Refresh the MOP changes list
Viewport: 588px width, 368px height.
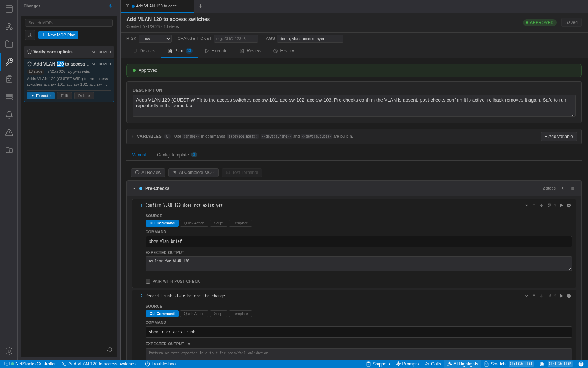click(x=110, y=350)
